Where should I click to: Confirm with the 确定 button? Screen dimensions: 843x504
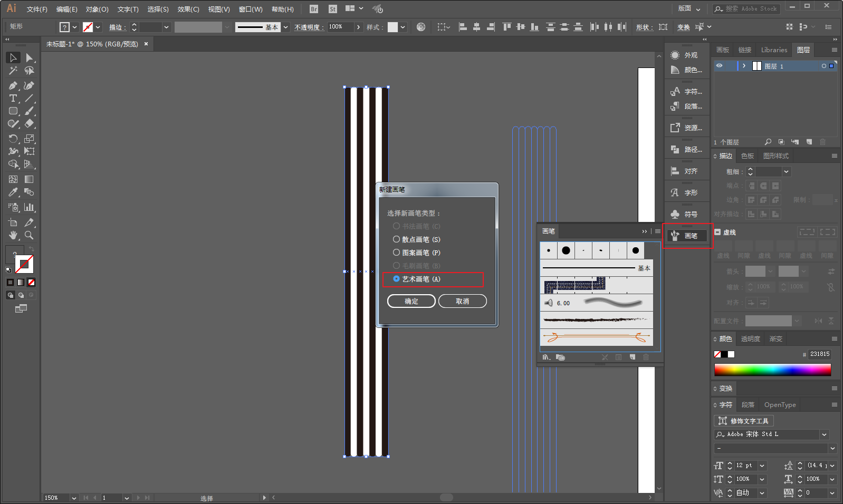coord(411,301)
